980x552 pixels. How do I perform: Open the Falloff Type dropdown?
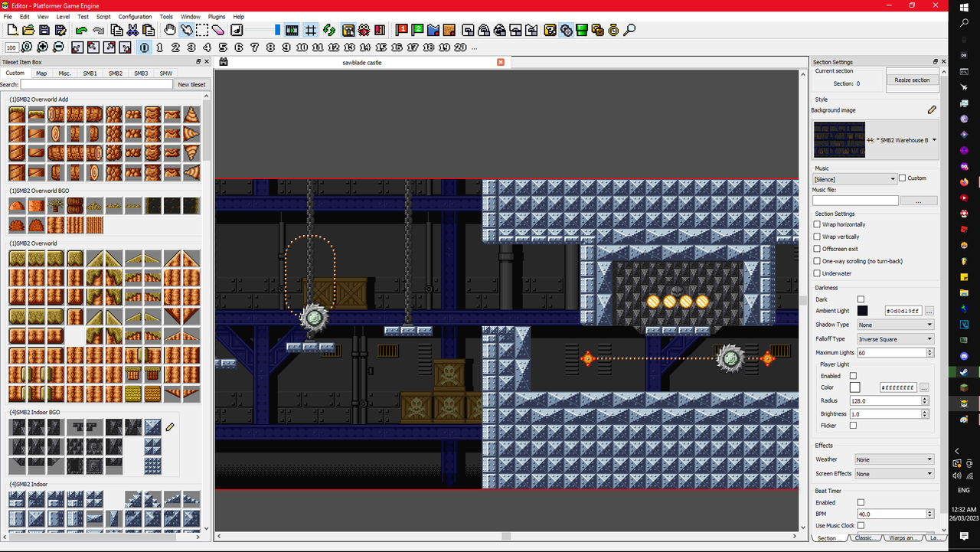pyautogui.click(x=895, y=338)
